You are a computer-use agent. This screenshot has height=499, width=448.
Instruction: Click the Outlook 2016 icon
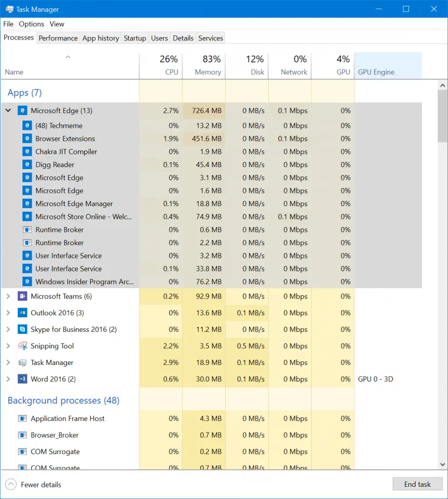[22, 313]
